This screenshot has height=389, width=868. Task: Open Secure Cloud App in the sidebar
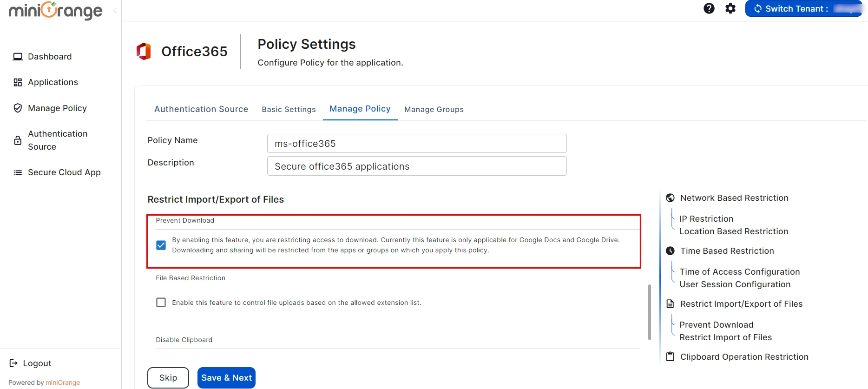(x=64, y=172)
